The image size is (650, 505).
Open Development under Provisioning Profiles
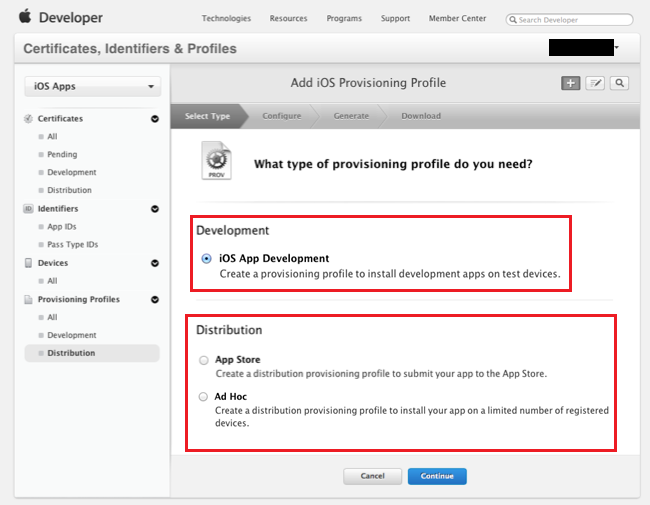pyautogui.click(x=72, y=335)
